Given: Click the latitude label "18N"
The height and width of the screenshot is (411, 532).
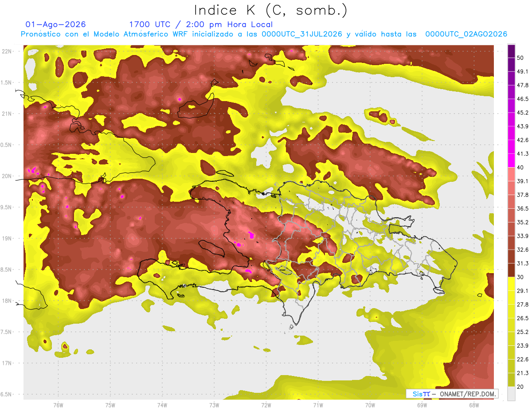Looking at the screenshot, I should 7,301.
